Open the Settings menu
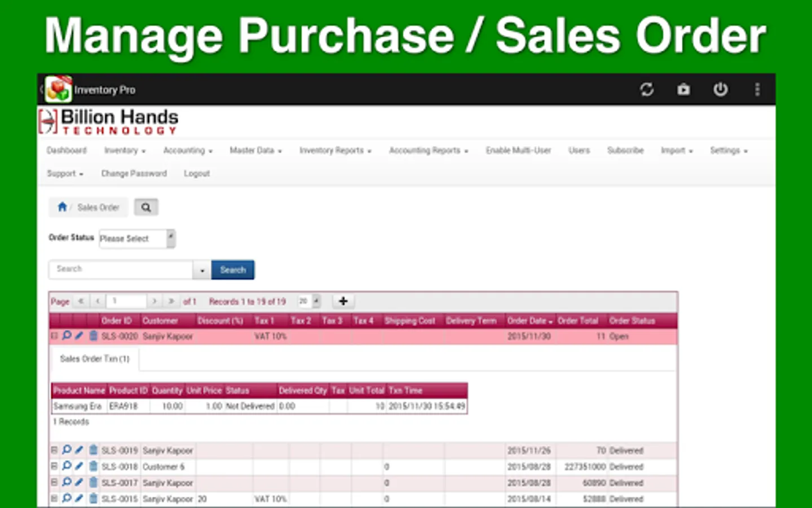 pyautogui.click(x=729, y=150)
